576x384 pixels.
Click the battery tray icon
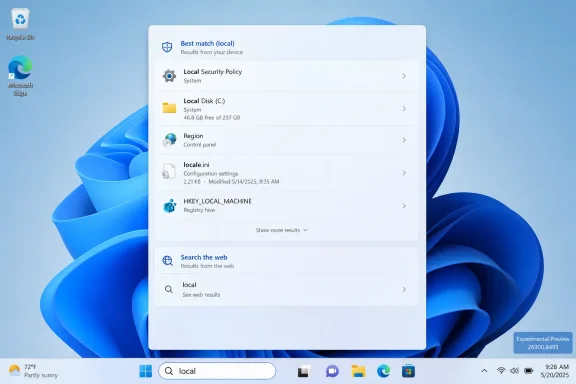(529, 370)
